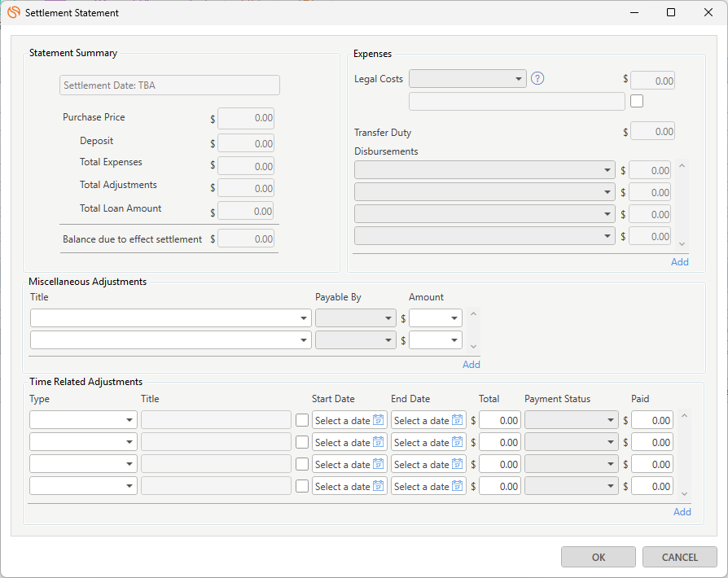
Task: Click Add link under Disbursements
Action: pos(679,262)
